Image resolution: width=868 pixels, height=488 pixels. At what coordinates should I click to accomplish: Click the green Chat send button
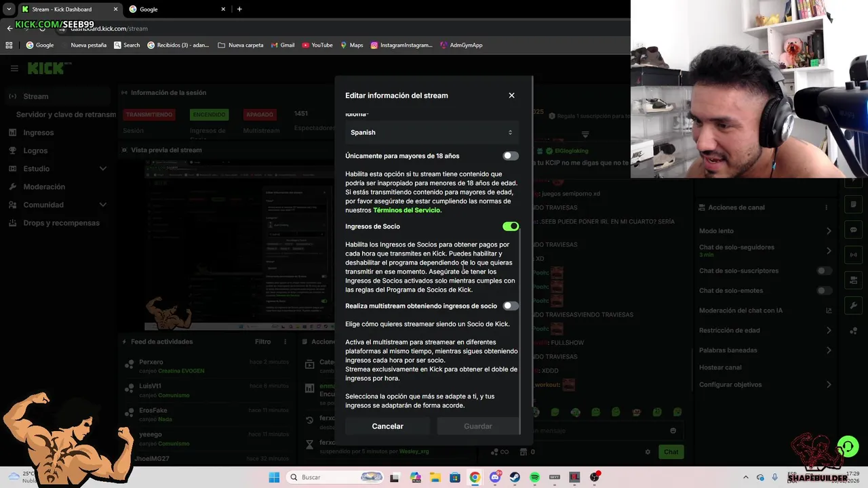pos(671,452)
